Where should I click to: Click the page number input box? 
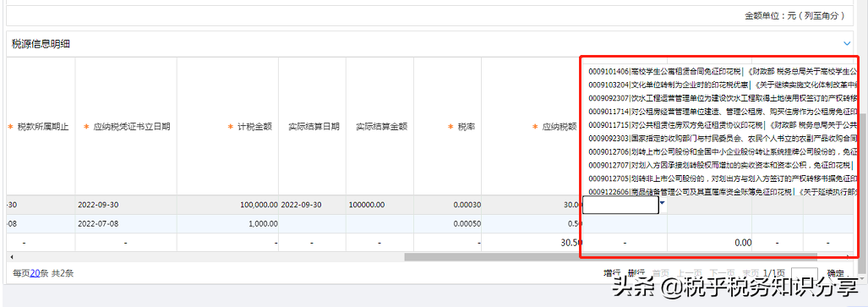pos(805,274)
